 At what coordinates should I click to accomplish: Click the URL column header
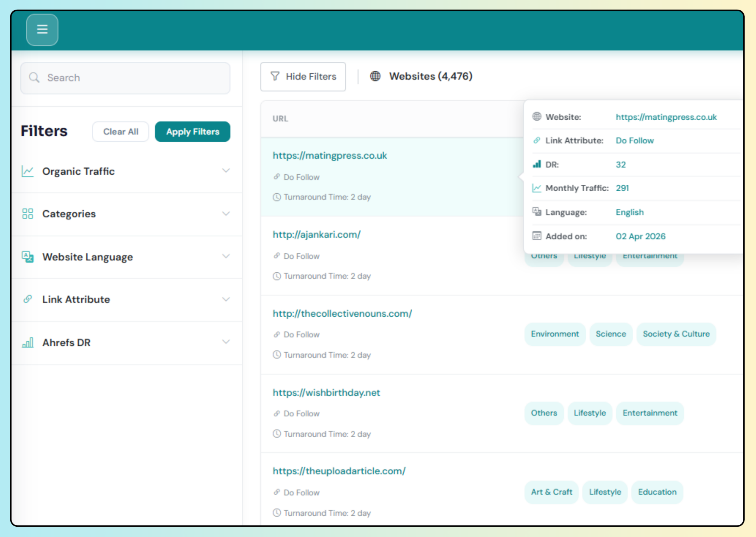280,119
